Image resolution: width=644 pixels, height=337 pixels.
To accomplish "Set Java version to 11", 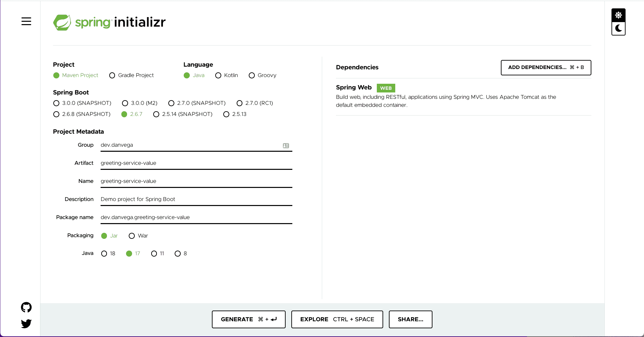I will click(154, 254).
